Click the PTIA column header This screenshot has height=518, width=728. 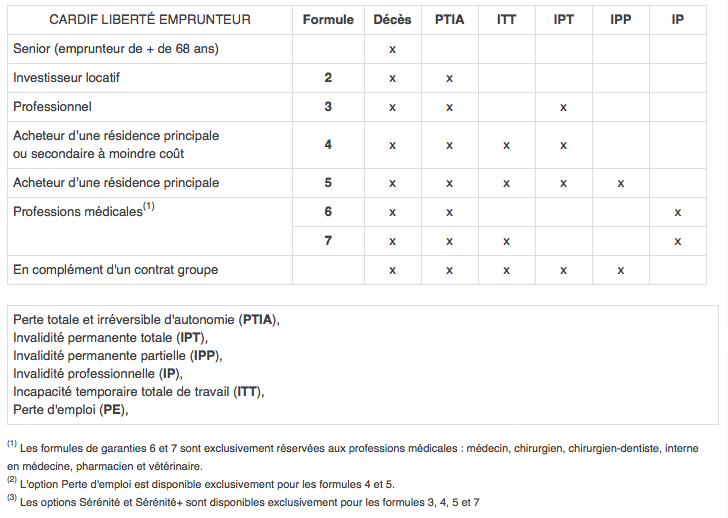coord(449,19)
